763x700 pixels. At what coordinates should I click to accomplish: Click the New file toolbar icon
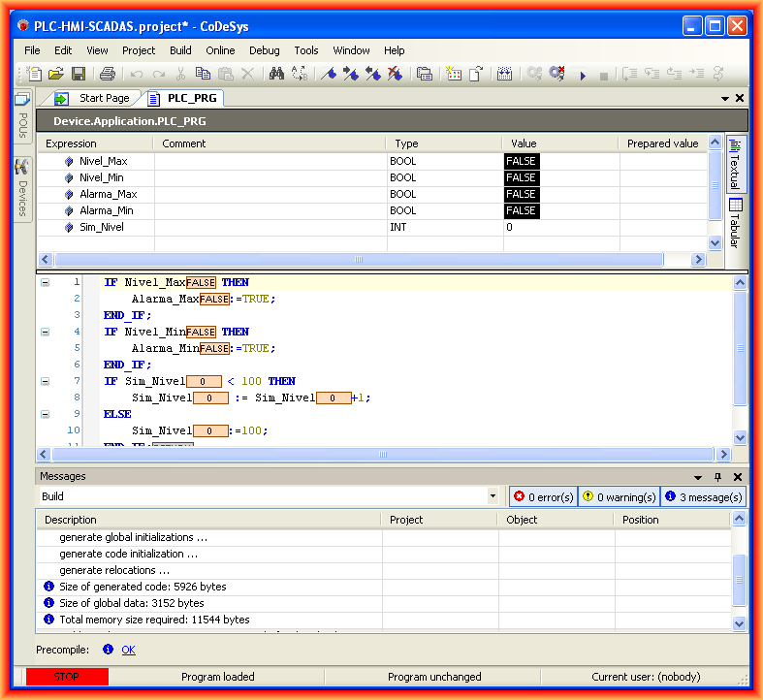pos(35,74)
